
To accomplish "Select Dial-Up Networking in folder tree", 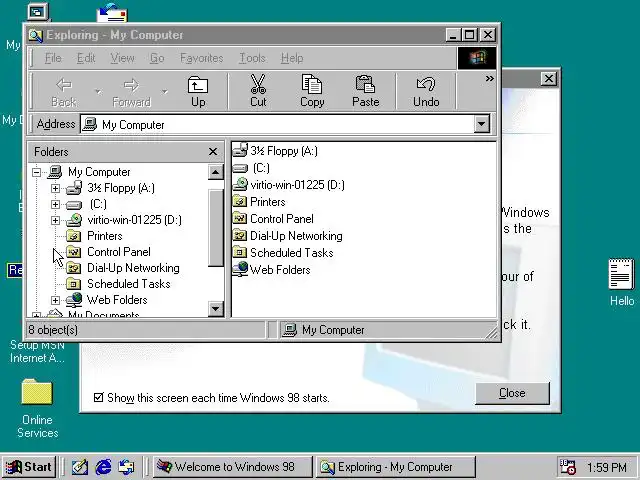I will pyautogui.click(x=133, y=268).
